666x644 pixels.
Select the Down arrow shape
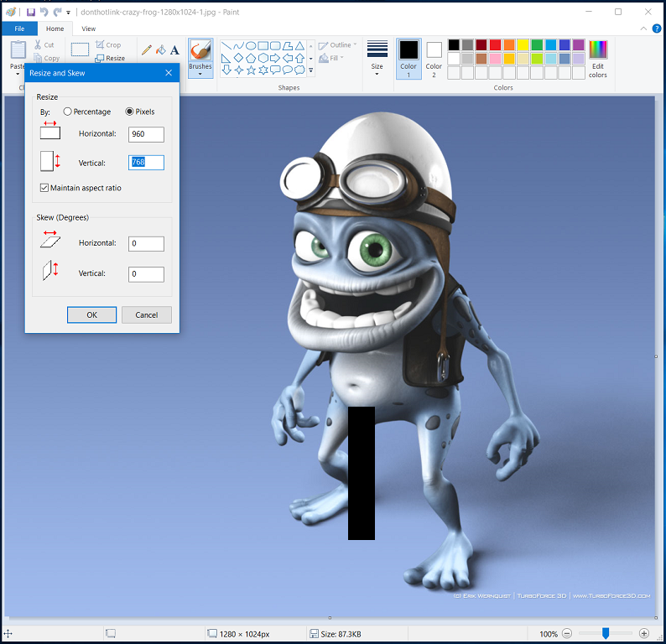226,70
